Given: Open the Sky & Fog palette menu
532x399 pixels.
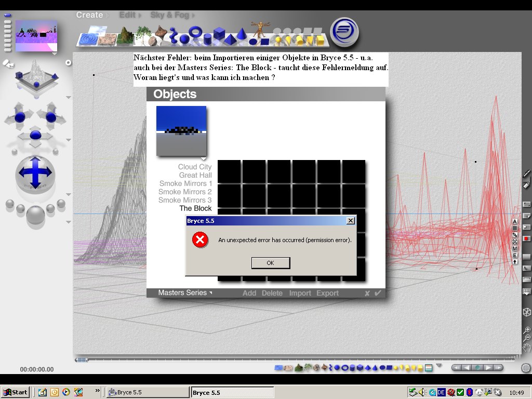Looking at the screenshot, I should coord(170,15).
